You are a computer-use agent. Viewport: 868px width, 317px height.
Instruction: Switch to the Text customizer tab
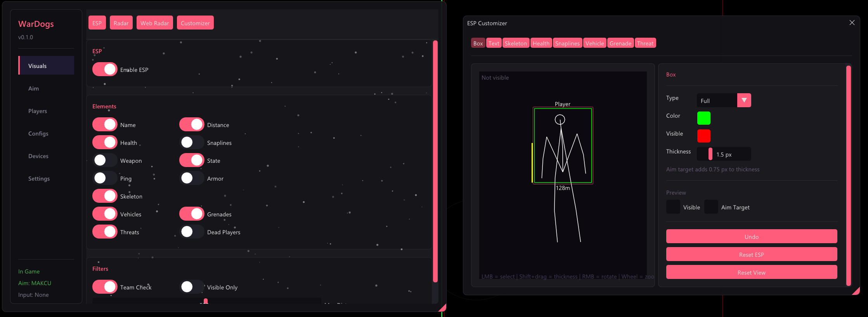494,43
